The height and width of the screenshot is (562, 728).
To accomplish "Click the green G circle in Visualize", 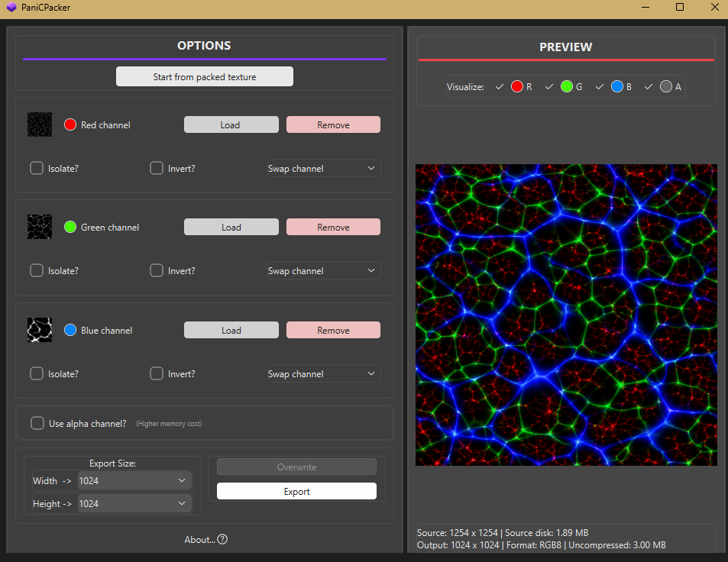I will pyautogui.click(x=566, y=86).
